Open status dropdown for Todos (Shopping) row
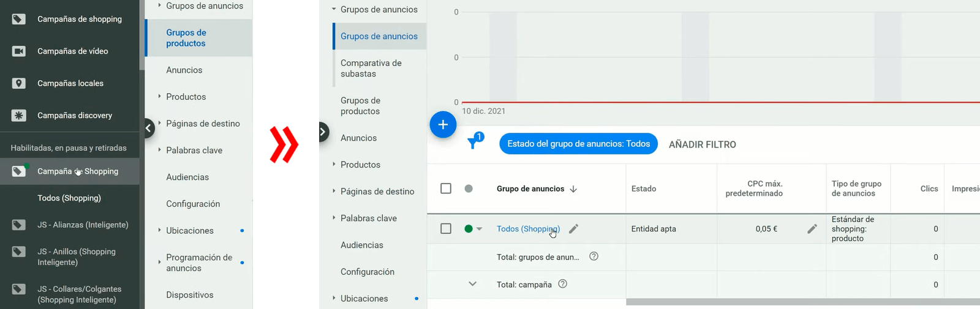Screen dimensions: 980x309 pos(479,229)
